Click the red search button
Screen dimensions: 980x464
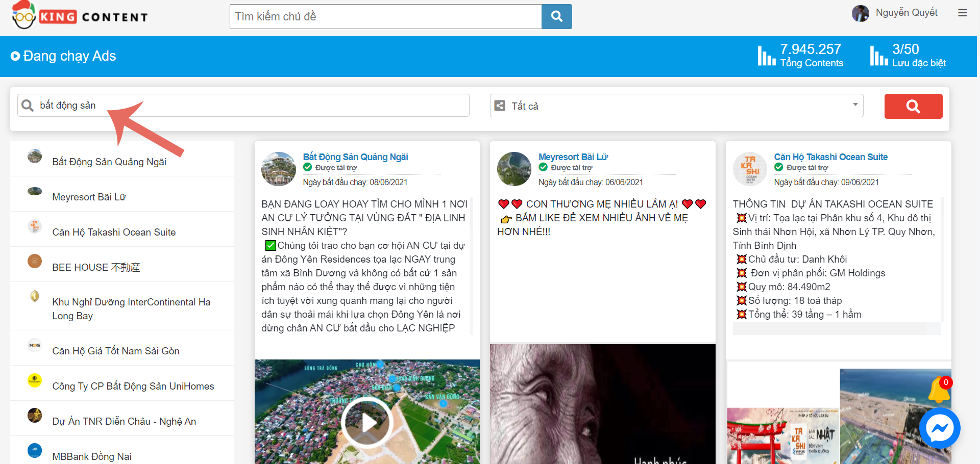click(913, 106)
